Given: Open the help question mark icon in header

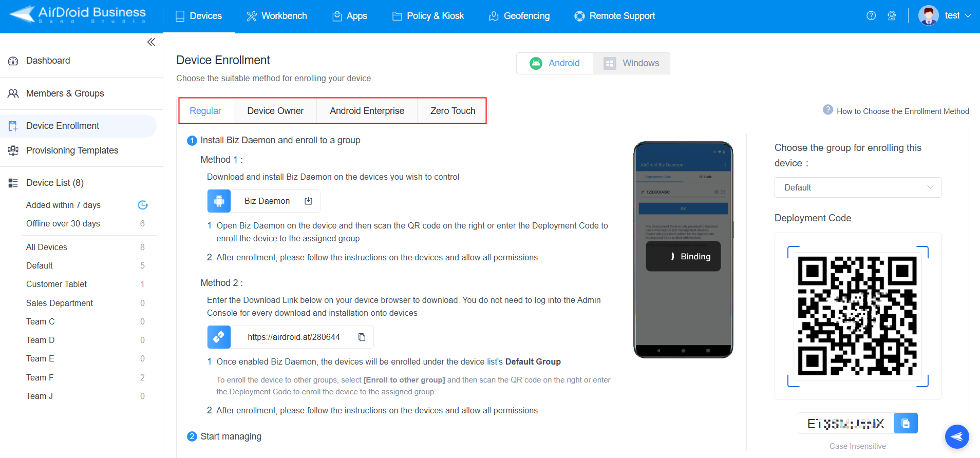Looking at the screenshot, I should click(x=871, y=16).
